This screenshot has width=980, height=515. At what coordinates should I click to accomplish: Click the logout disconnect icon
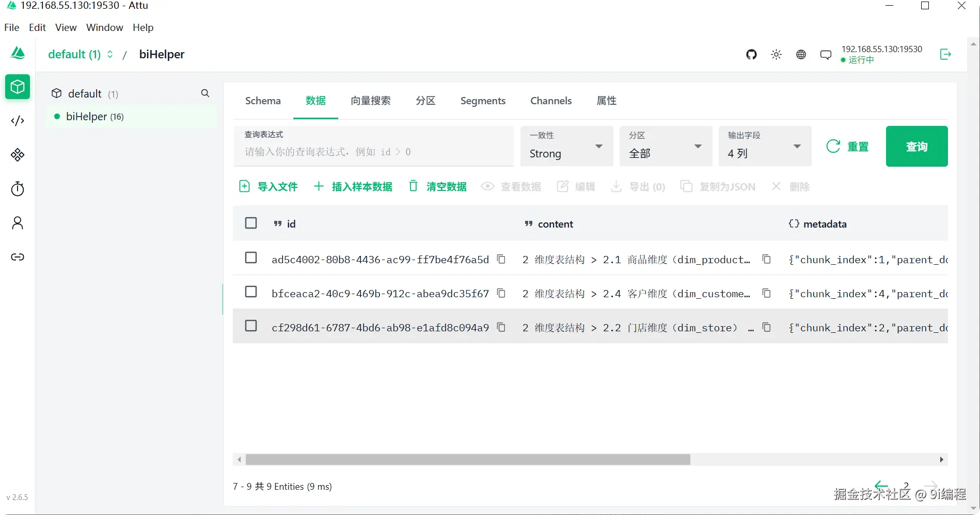click(945, 54)
